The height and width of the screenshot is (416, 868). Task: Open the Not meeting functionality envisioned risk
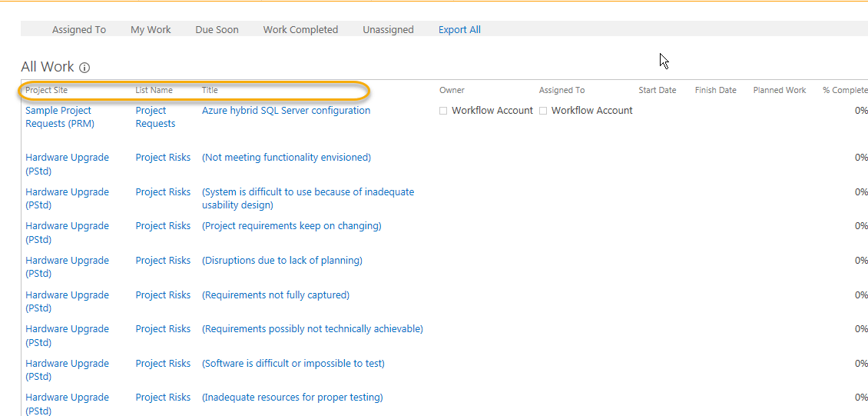pos(287,158)
